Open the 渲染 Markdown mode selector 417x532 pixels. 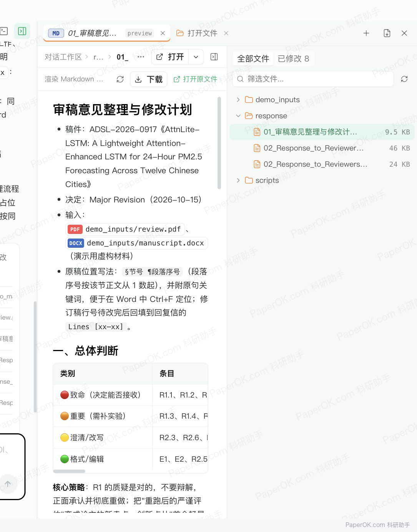tap(74, 79)
